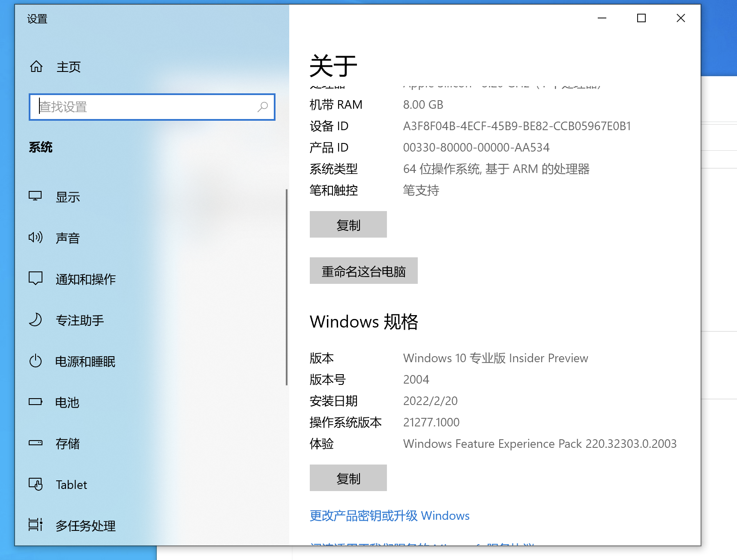Open 通知和操作 settings
Screen dimensions: 737x560
[86, 279]
